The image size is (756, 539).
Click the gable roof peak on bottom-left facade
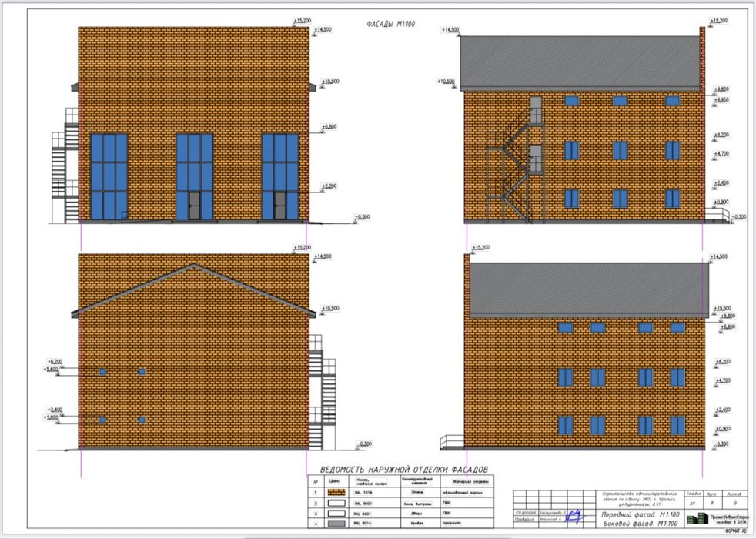pos(194,265)
